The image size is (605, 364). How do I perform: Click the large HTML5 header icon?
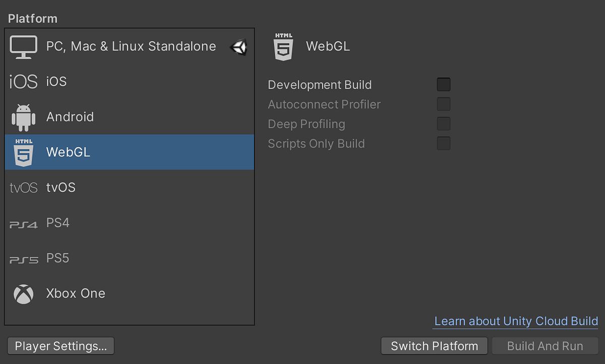[x=283, y=47]
